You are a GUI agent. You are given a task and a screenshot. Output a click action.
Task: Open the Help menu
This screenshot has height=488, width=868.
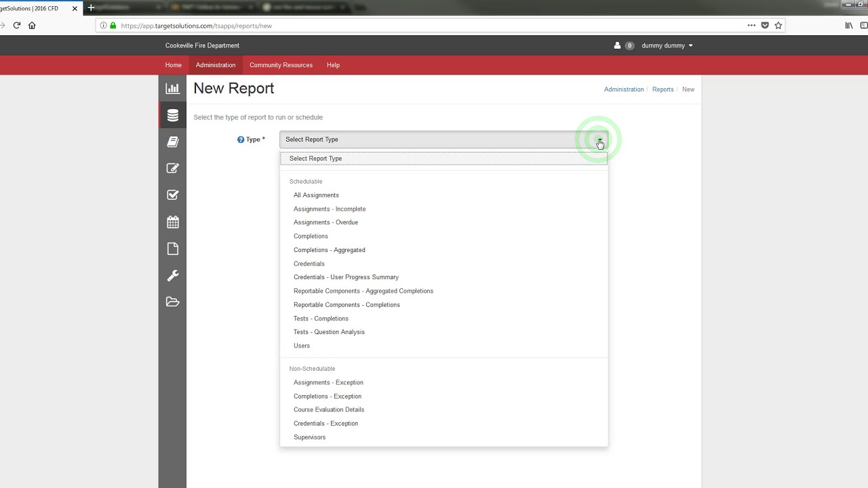(333, 65)
